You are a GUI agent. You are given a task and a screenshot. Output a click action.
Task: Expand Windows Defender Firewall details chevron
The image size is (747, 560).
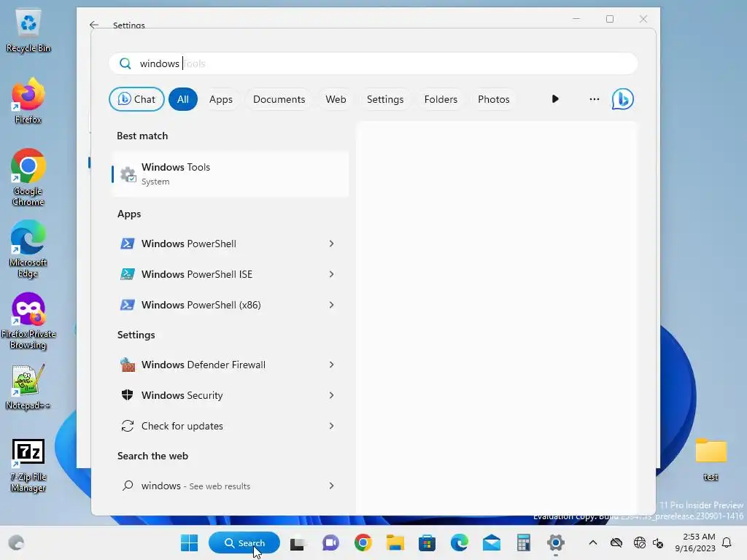click(x=332, y=365)
